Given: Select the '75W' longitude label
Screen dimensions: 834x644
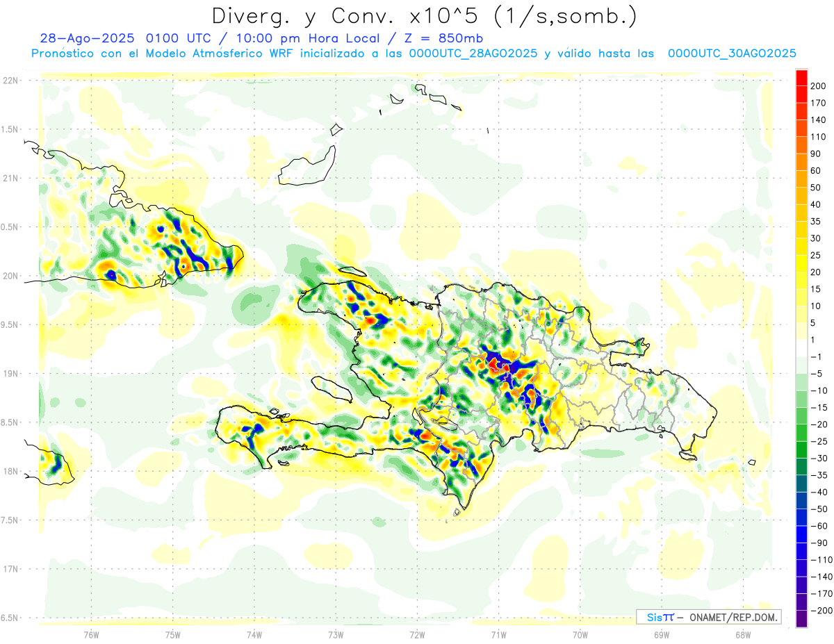Looking at the screenshot, I should pyautogui.click(x=173, y=635).
